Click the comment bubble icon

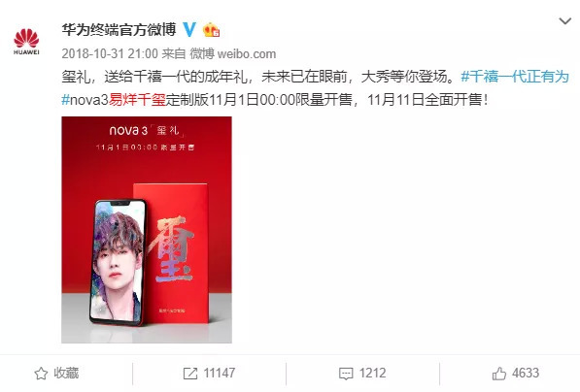(x=346, y=374)
